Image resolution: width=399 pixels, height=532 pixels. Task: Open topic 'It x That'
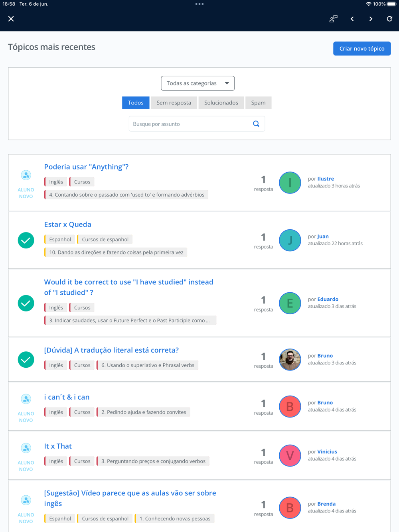coord(58,446)
